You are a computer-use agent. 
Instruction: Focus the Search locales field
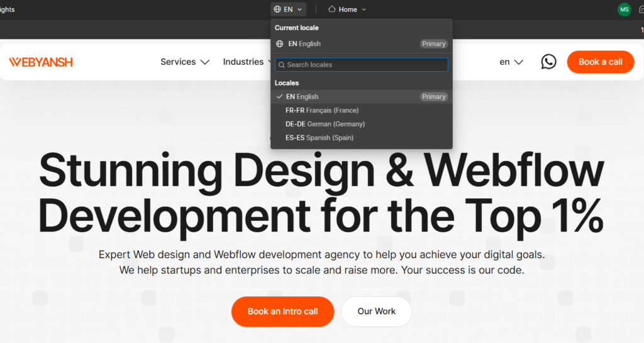tap(362, 65)
